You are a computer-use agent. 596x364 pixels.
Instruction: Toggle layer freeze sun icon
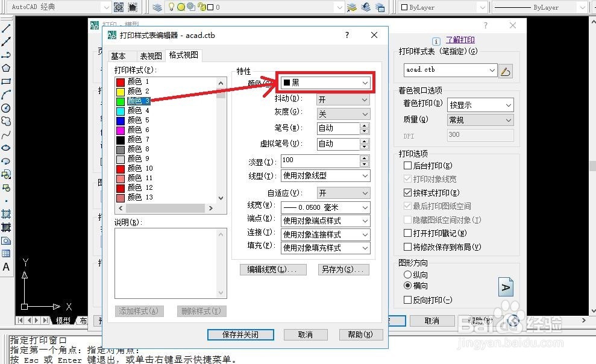click(181, 7)
